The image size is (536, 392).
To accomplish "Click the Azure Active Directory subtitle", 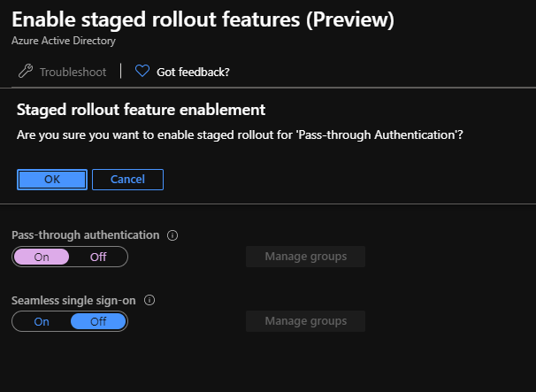I will pyautogui.click(x=64, y=41).
